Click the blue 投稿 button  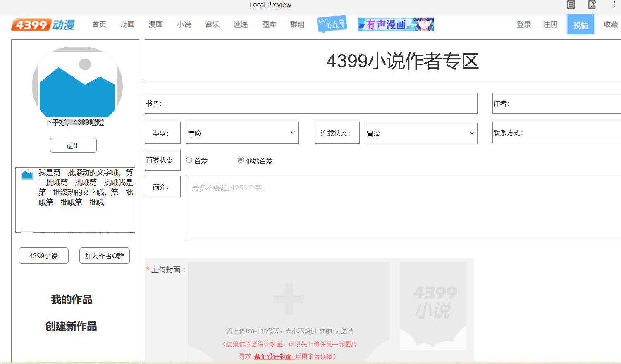(x=580, y=24)
